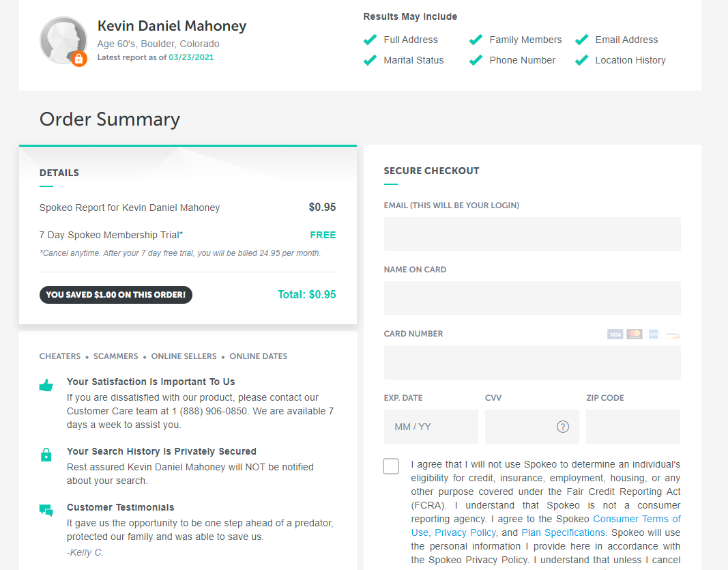Click the Phone Number checkmark icon
Screen dimensions: 728x570
[x=476, y=60]
